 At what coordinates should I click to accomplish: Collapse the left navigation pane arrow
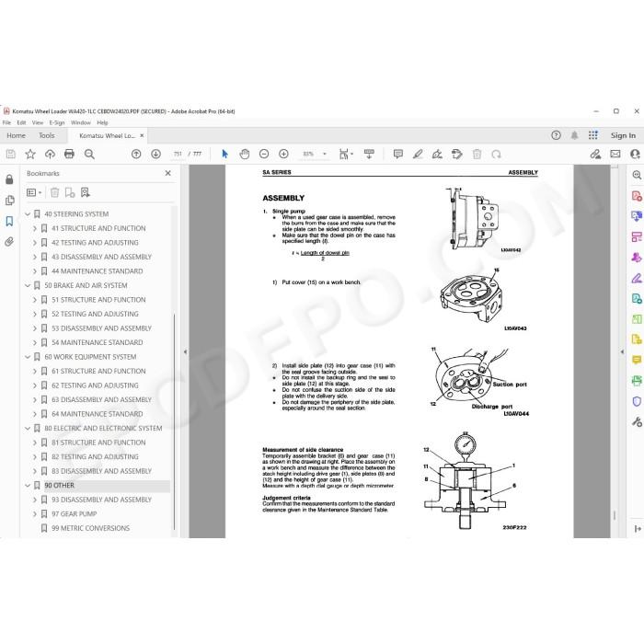coord(185,352)
